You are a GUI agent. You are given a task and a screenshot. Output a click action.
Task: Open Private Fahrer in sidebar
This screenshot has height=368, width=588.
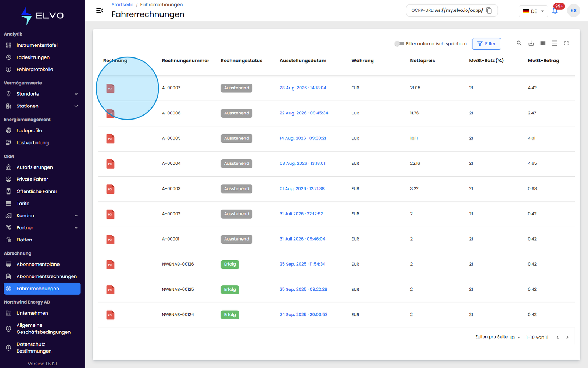click(42, 179)
